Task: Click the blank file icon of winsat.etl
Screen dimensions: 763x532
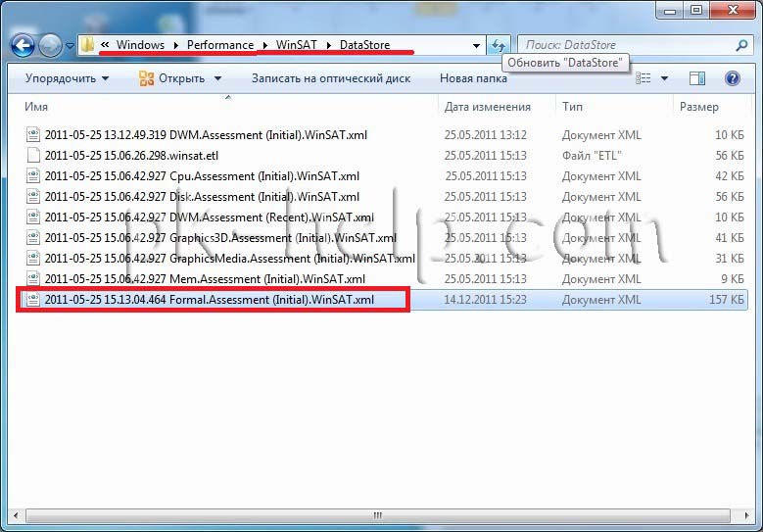Action: [33, 156]
